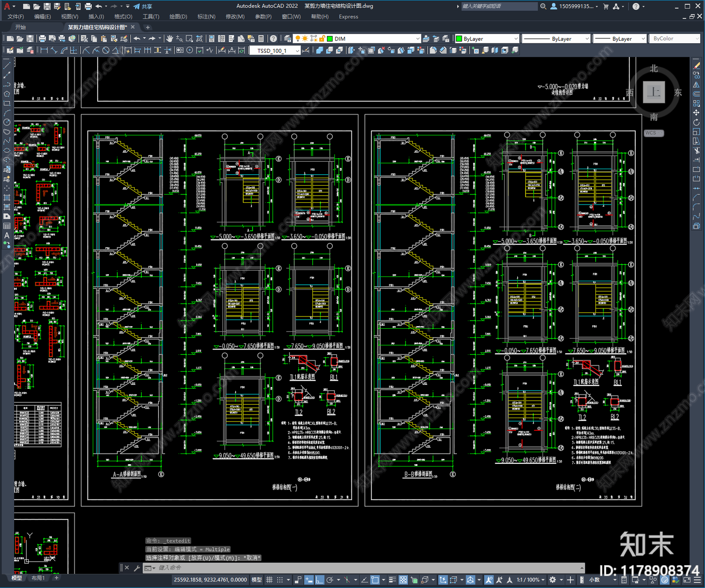Click the Help question mark in standard toolbar
705x588 pixels.
274,39
